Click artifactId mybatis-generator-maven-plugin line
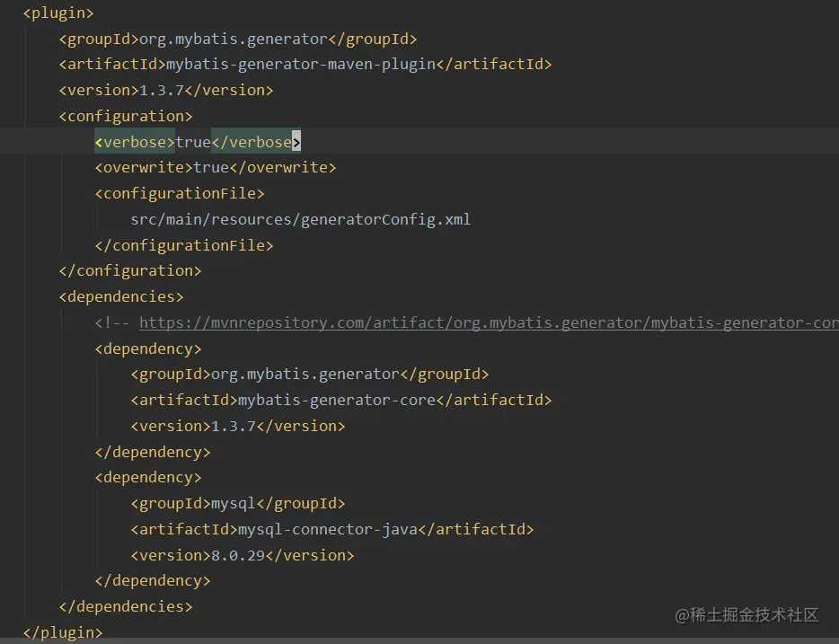This screenshot has width=839, height=644. [x=305, y=64]
